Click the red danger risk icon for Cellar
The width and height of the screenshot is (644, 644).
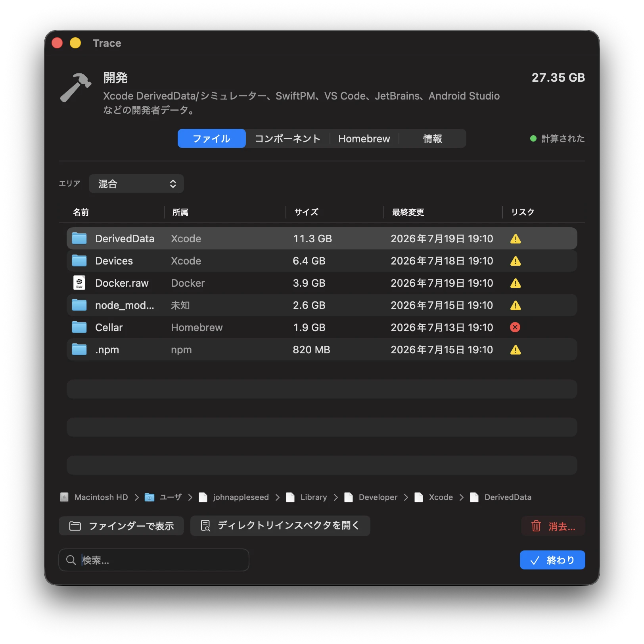[x=515, y=327]
